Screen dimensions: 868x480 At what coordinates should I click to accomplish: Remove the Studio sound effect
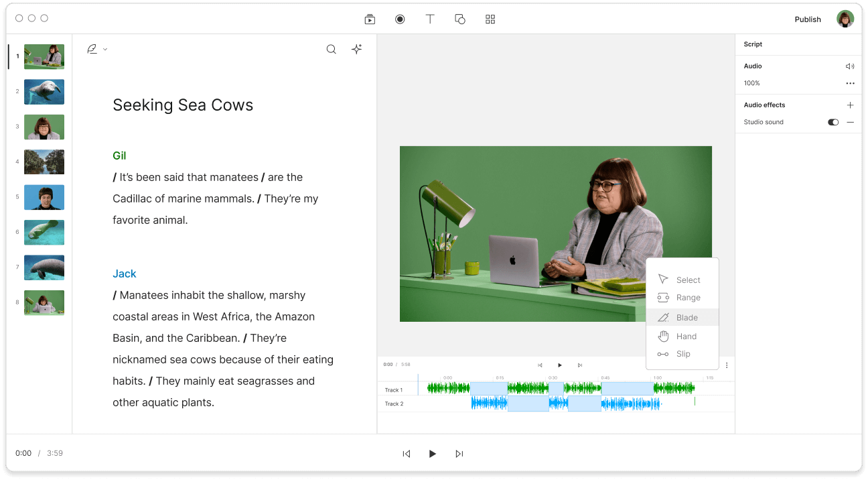(x=850, y=122)
